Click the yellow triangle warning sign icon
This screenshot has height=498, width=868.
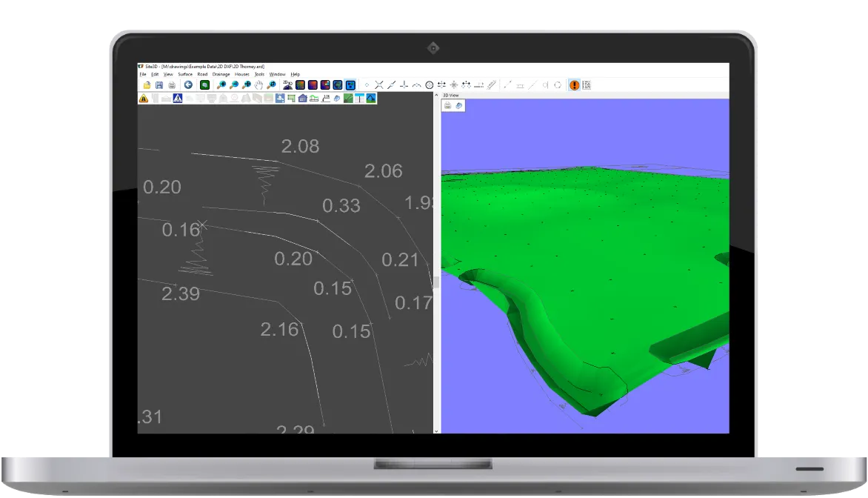pyautogui.click(x=144, y=99)
